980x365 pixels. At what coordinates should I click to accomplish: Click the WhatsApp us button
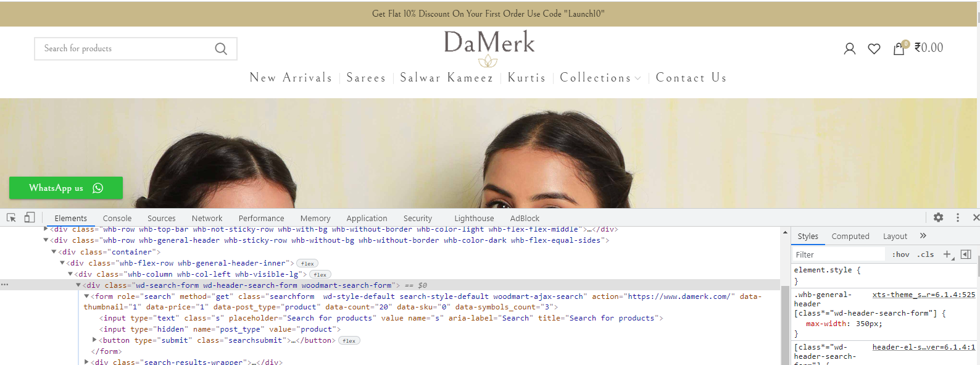(66, 188)
